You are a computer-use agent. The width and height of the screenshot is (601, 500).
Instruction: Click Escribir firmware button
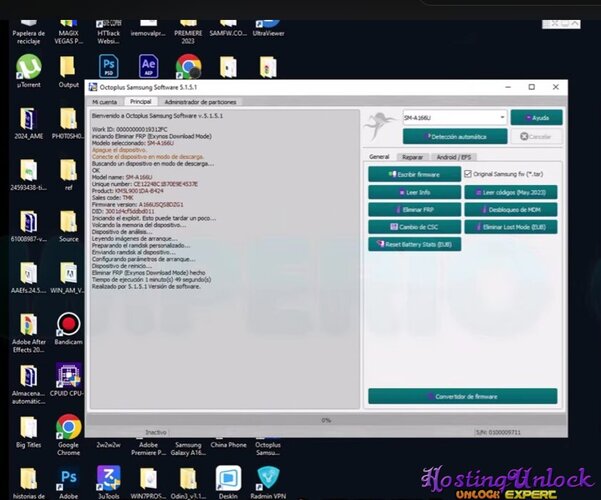click(414, 174)
